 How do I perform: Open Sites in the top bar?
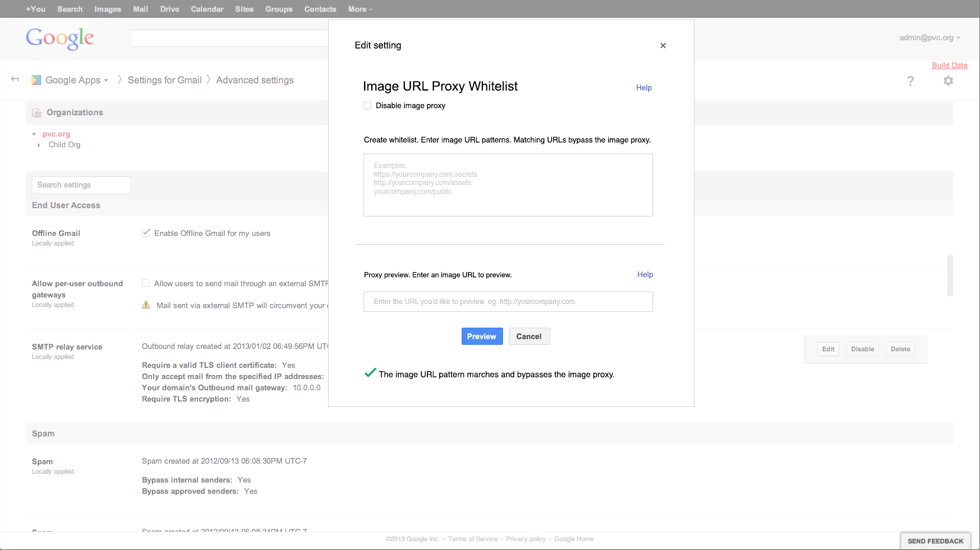(244, 9)
